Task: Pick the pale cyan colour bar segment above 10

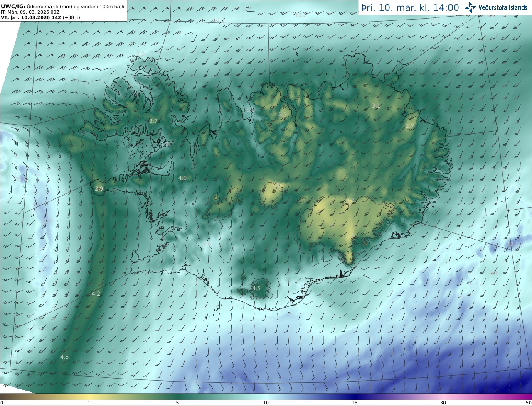Action: click(x=266, y=396)
